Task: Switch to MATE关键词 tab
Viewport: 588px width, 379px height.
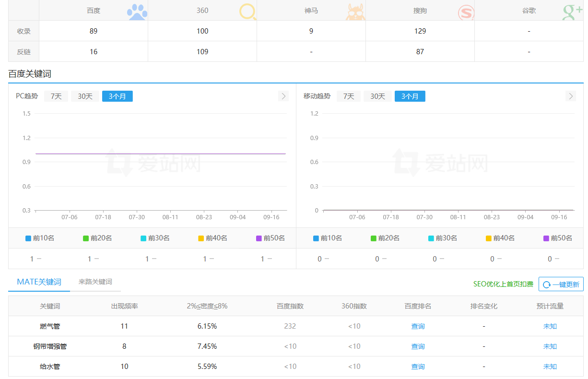Action: click(39, 282)
